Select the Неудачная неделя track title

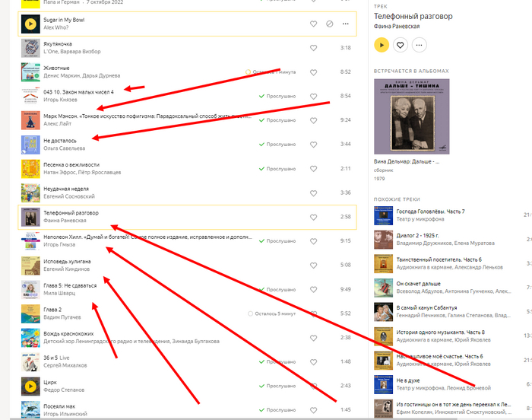point(66,189)
